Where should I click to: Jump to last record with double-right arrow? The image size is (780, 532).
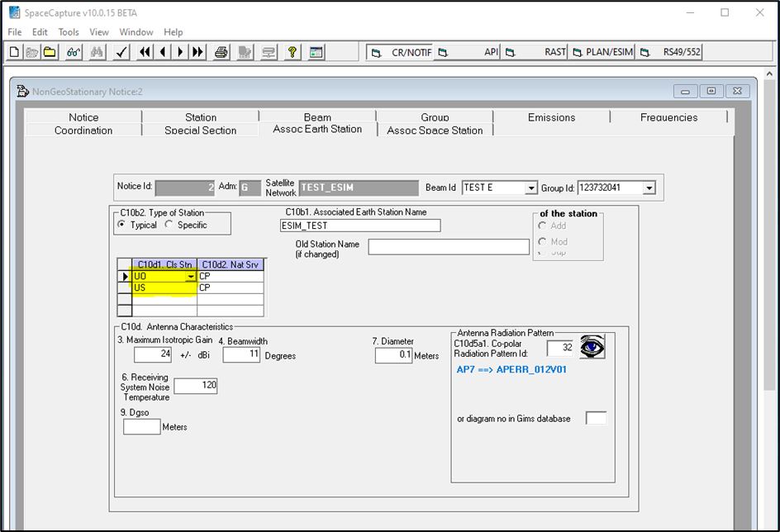click(x=198, y=52)
